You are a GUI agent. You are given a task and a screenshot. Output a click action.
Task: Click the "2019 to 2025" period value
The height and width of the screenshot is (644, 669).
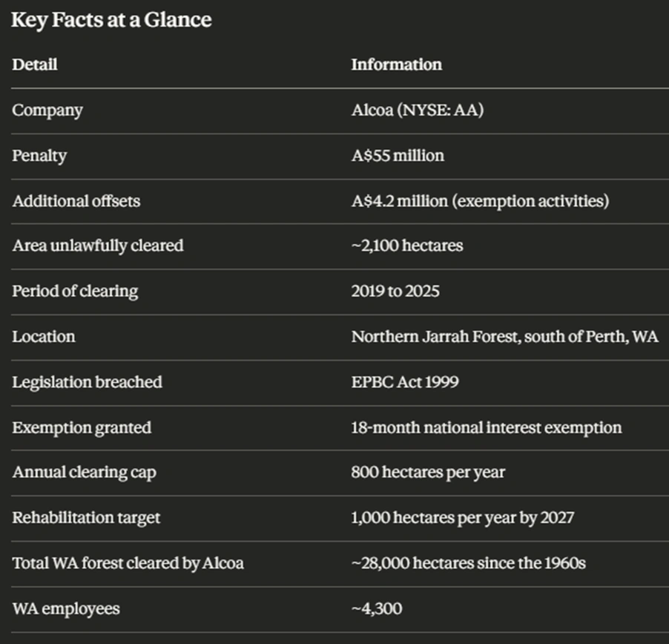click(x=395, y=291)
